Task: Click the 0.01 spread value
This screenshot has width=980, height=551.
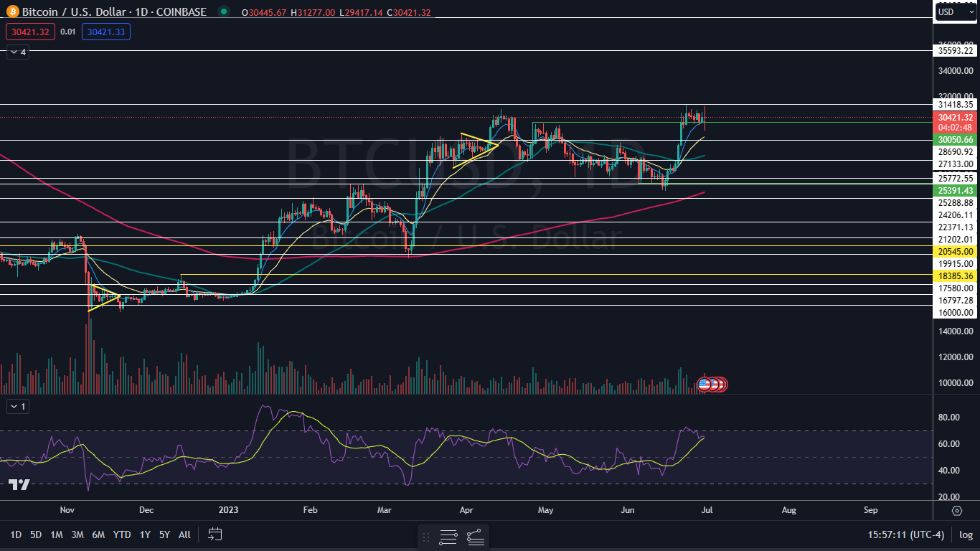Action: pos(68,32)
